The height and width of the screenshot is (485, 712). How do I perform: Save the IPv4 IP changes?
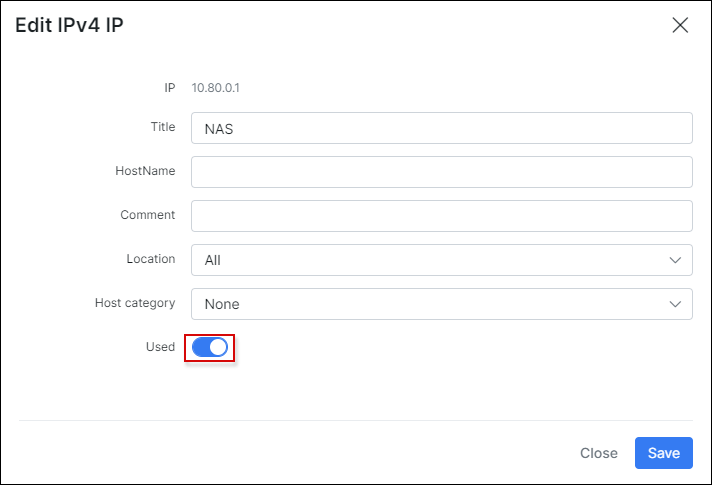pos(663,453)
